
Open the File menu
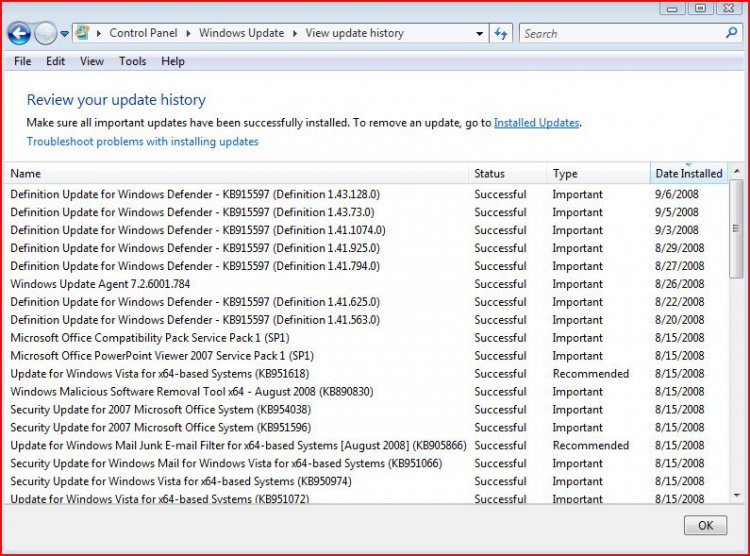coord(22,61)
